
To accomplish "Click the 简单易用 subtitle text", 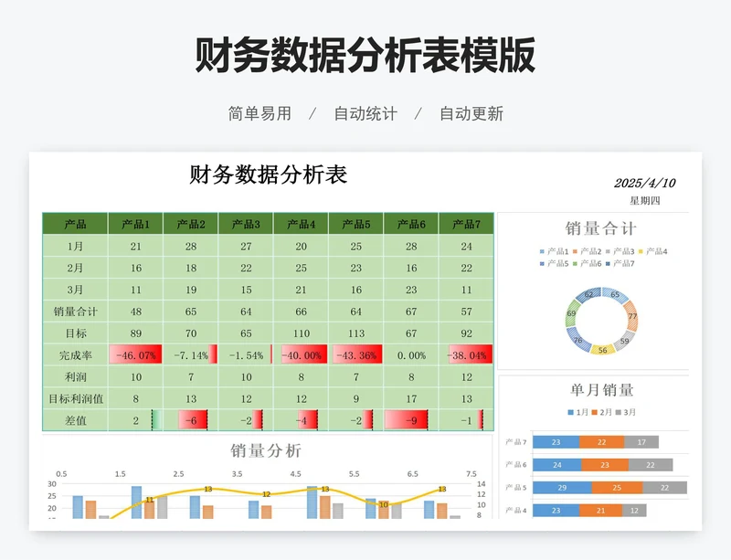I will click(x=260, y=114).
